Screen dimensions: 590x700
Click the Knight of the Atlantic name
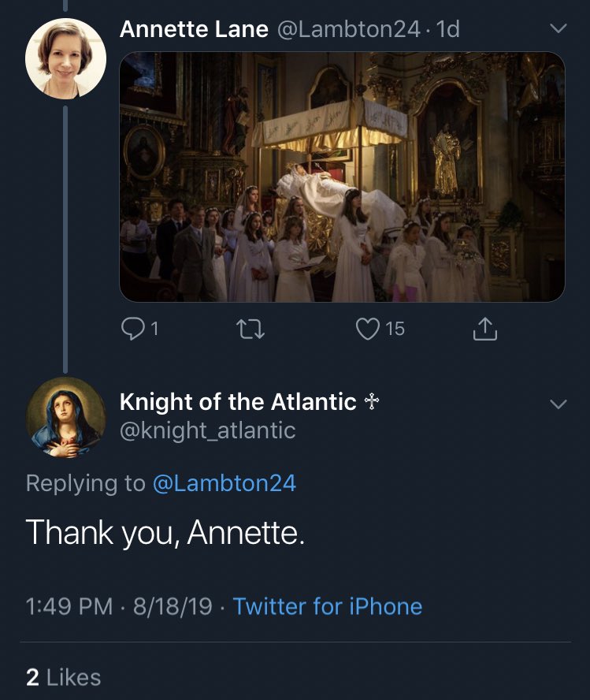(x=238, y=402)
